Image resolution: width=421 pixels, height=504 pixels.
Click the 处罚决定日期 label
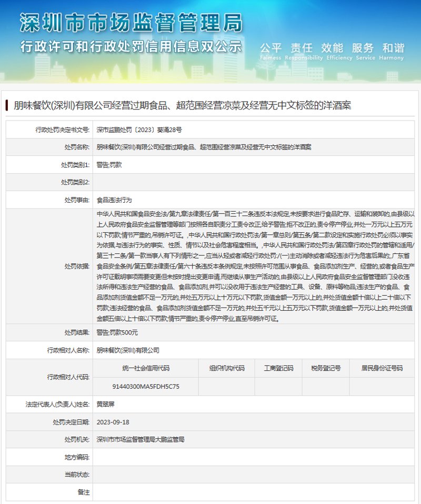tap(71, 422)
